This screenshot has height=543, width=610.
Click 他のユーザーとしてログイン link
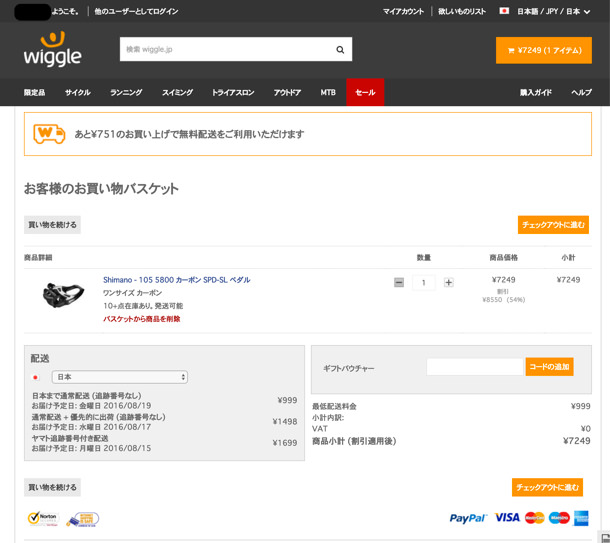tap(136, 11)
